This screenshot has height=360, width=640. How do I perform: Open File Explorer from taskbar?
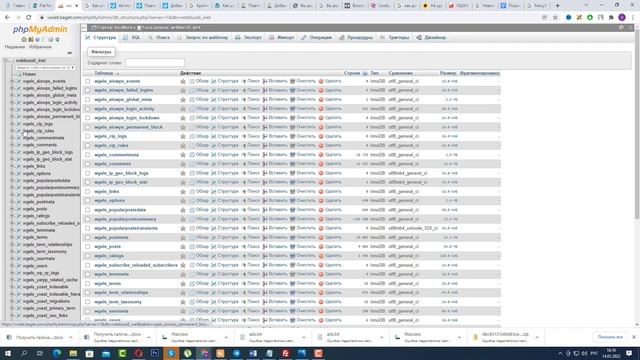tap(73, 353)
